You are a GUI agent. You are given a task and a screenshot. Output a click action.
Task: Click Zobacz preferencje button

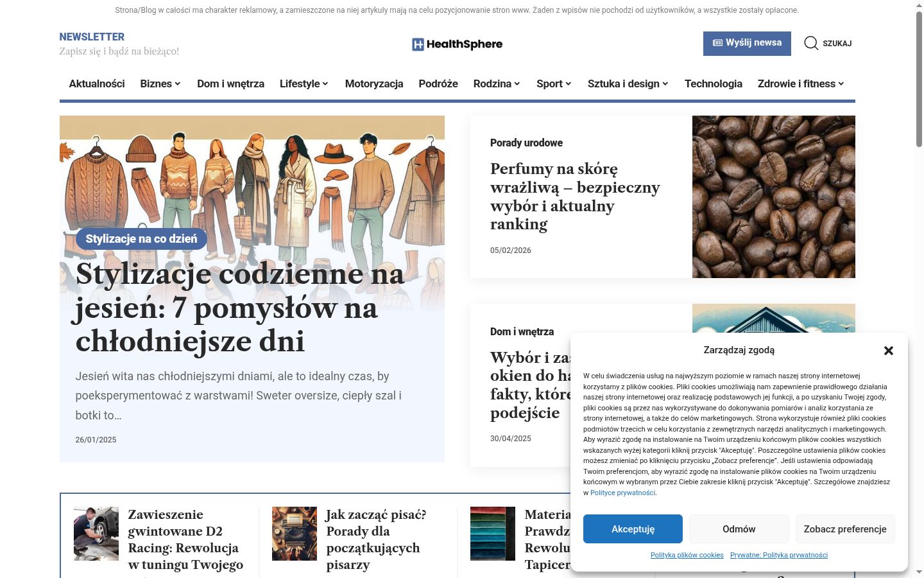[x=845, y=529]
